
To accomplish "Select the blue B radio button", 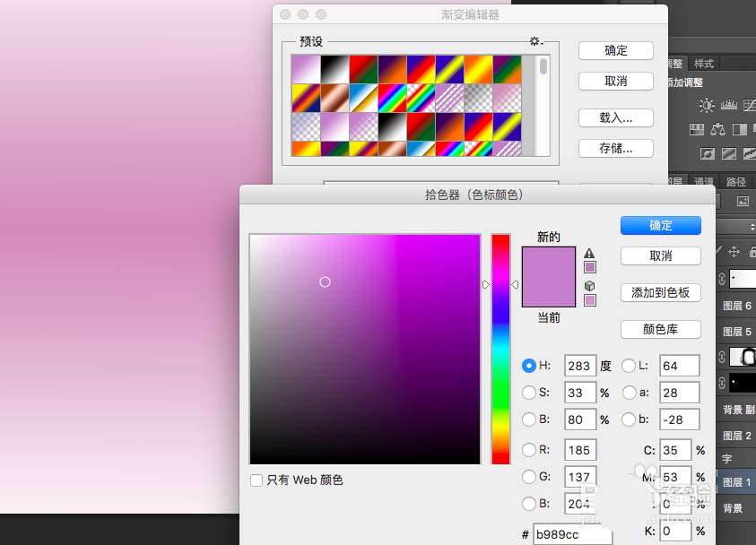I will click(x=529, y=504).
